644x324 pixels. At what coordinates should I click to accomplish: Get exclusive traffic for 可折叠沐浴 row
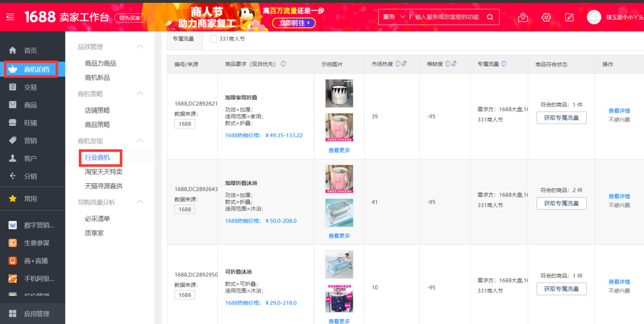(x=561, y=288)
